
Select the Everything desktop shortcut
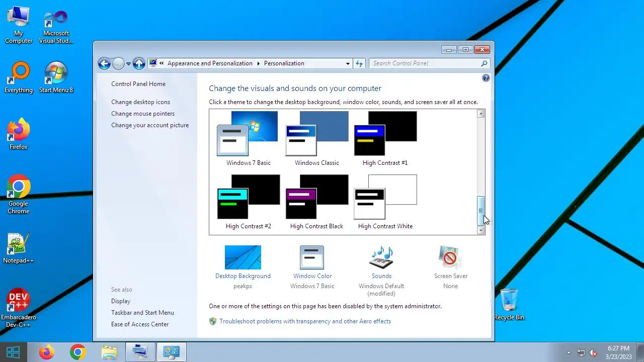[19, 77]
